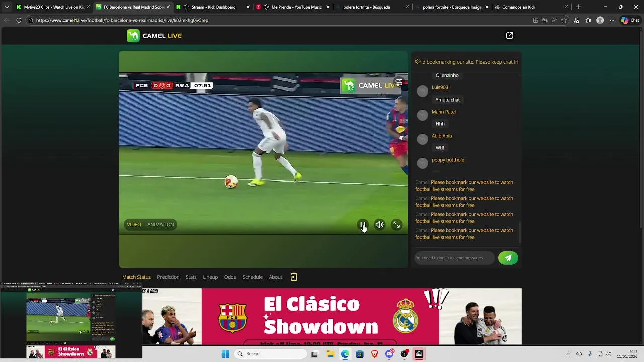Open favorites list icon
This screenshot has height=362, width=644.
[588, 20]
